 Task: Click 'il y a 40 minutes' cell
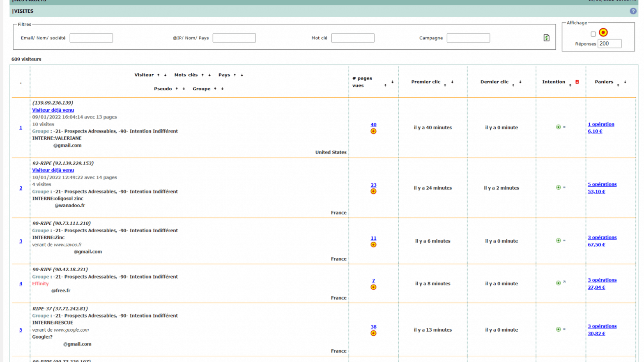(x=432, y=128)
